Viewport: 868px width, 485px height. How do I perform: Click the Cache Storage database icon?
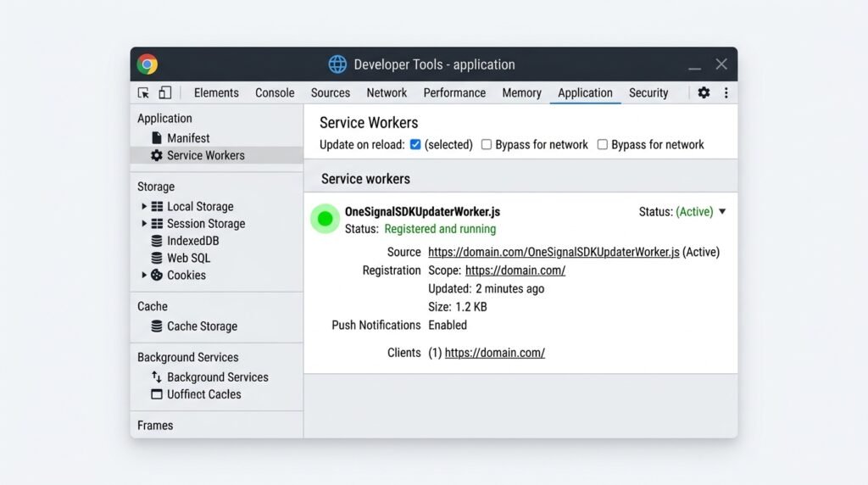(x=157, y=326)
